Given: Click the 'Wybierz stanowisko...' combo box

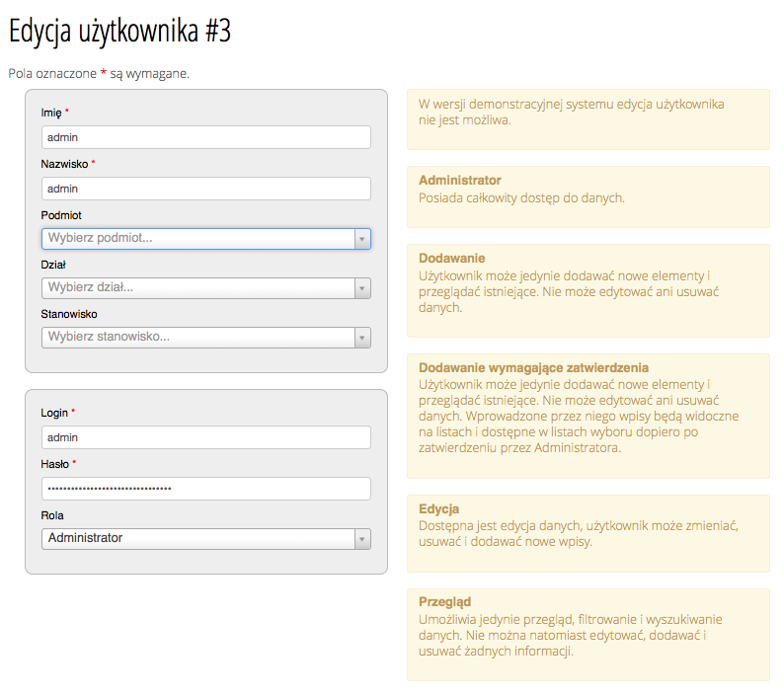Looking at the screenshot, I should pos(206,338).
